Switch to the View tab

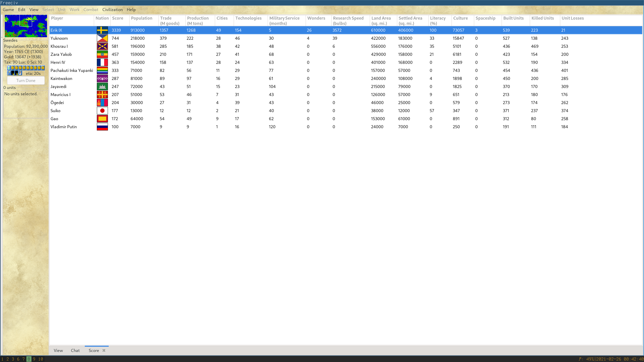tap(58, 350)
